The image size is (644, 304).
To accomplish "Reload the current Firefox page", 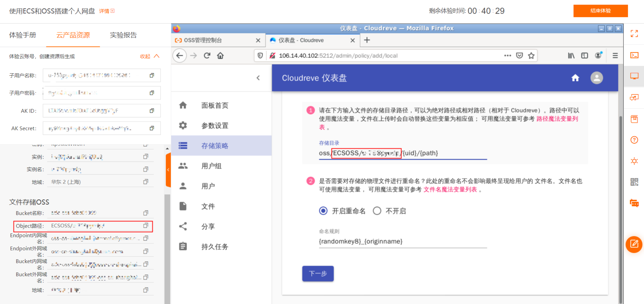I will (x=207, y=56).
